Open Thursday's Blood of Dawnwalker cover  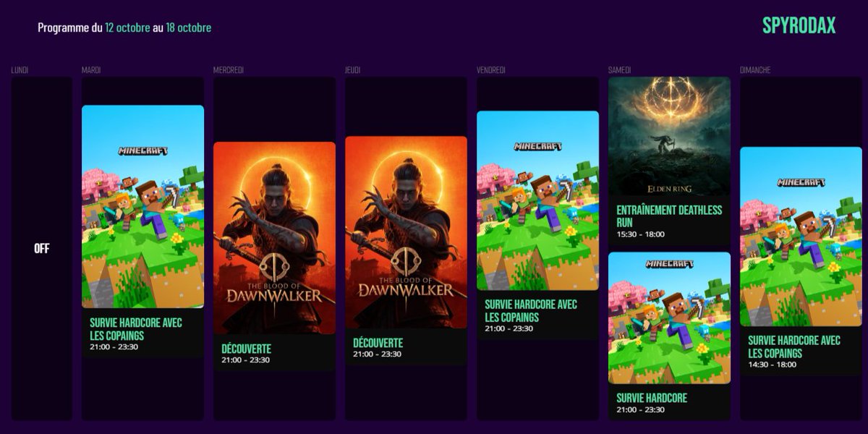(406, 232)
